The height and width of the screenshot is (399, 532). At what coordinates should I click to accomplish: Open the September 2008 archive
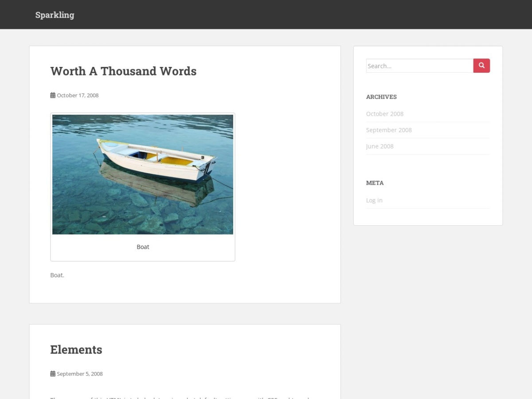pyautogui.click(x=389, y=130)
